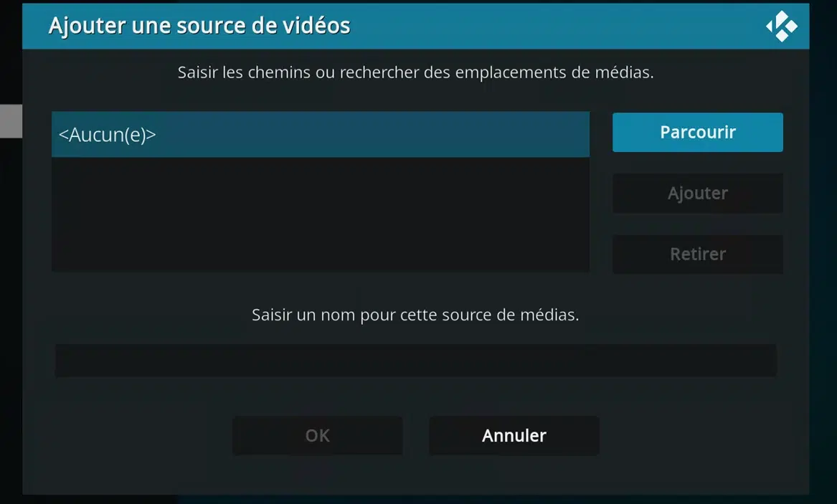Image resolution: width=837 pixels, height=504 pixels.
Task: Remove the selected path with Retirer
Action: tap(697, 254)
